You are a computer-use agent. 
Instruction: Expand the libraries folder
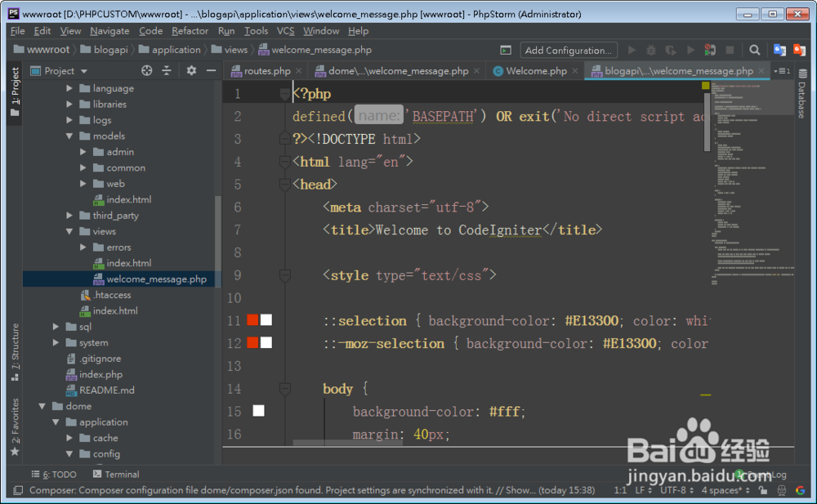[x=69, y=105]
